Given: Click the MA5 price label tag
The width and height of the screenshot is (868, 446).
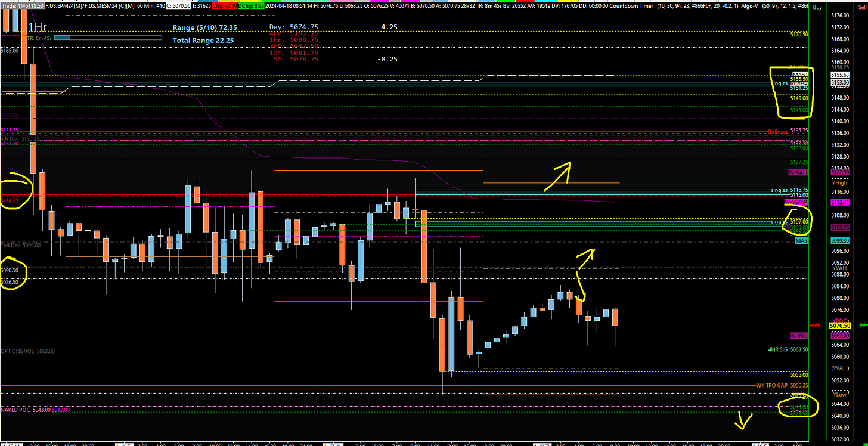Looking at the screenshot, I should point(802,240).
